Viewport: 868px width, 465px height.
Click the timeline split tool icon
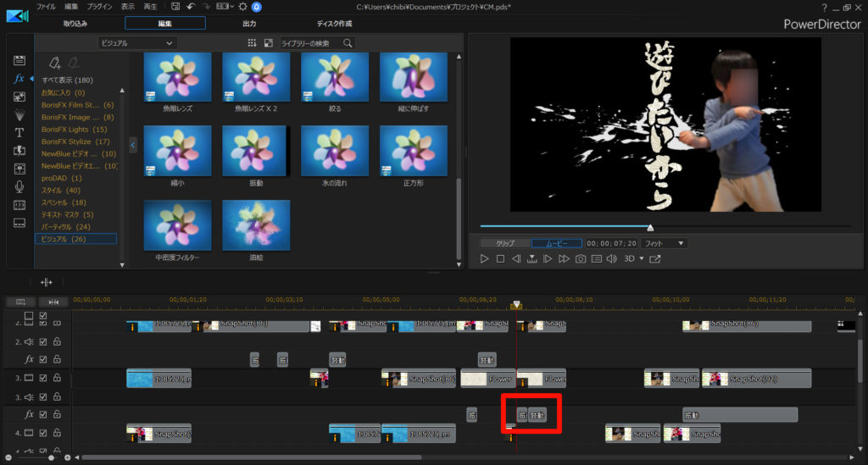46,283
